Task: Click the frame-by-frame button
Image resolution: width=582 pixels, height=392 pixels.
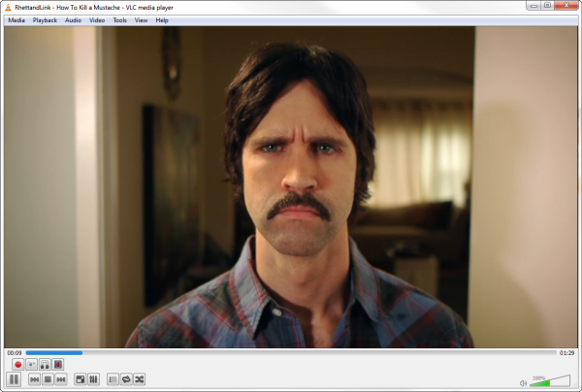Action: tap(58, 364)
